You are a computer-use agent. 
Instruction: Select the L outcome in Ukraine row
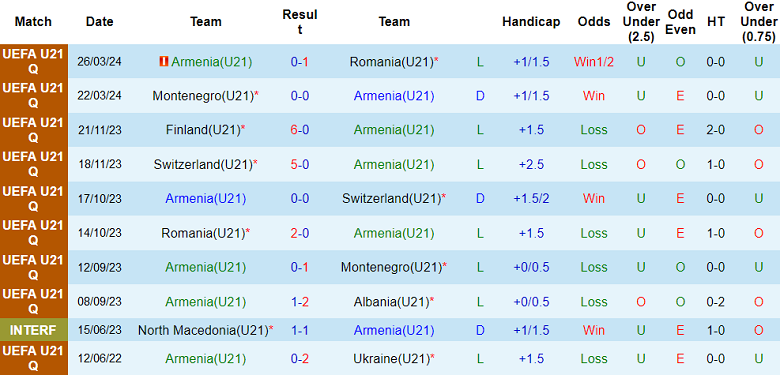point(480,359)
